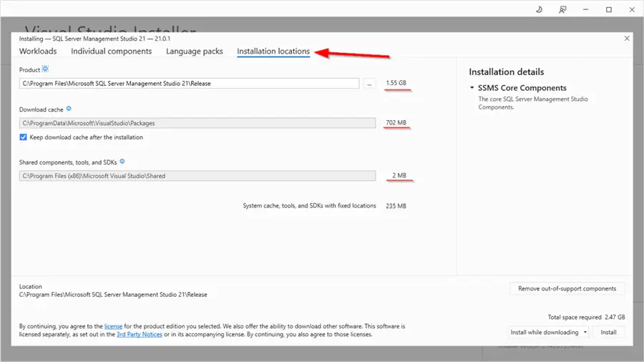Click the Install button
This screenshot has height=362, width=644.
[608, 332]
